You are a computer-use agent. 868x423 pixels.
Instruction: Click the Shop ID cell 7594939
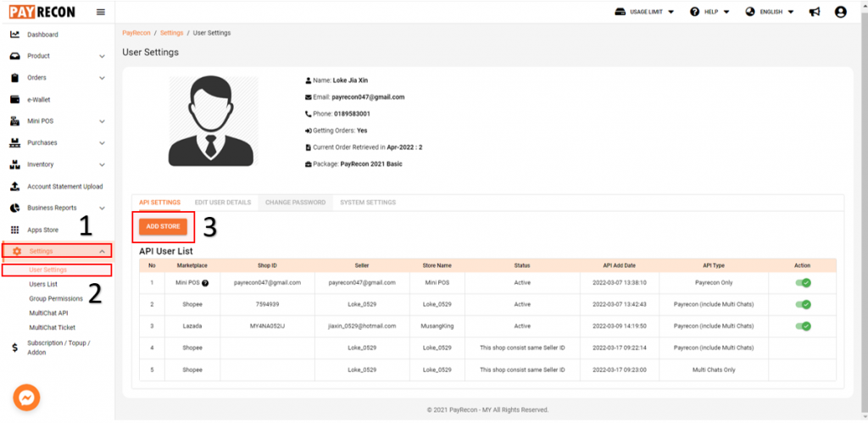[267, 304]
